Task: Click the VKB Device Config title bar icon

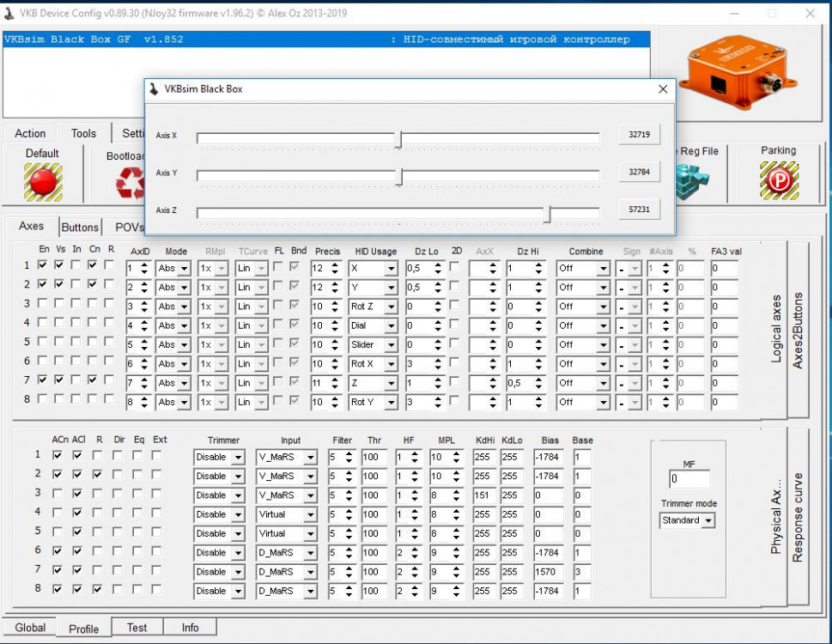Action: tap(9, 13)
